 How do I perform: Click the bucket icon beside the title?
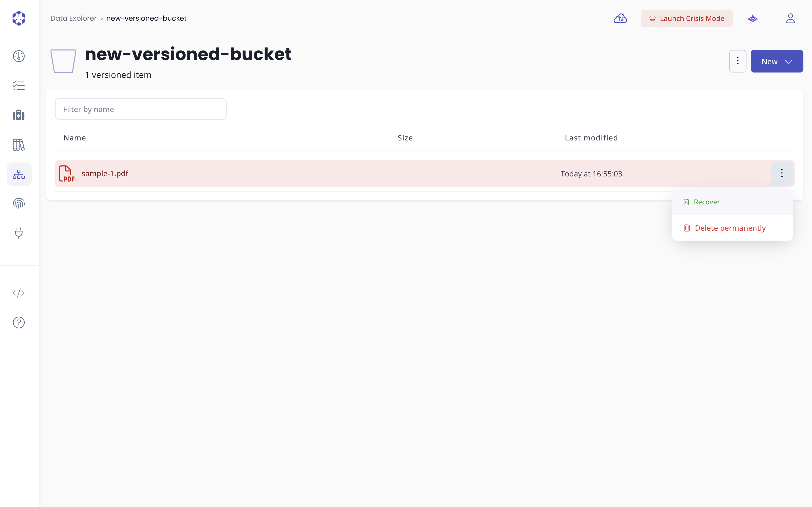(x=63, y=61)
